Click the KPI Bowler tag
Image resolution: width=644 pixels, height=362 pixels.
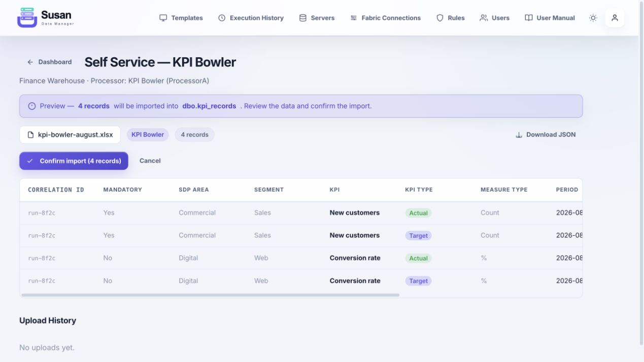[148, 135]
